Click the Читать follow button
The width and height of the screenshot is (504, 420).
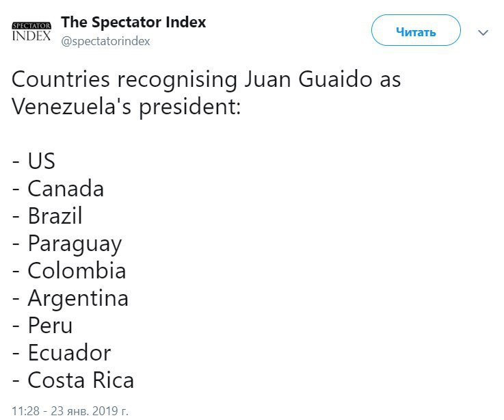416,31
